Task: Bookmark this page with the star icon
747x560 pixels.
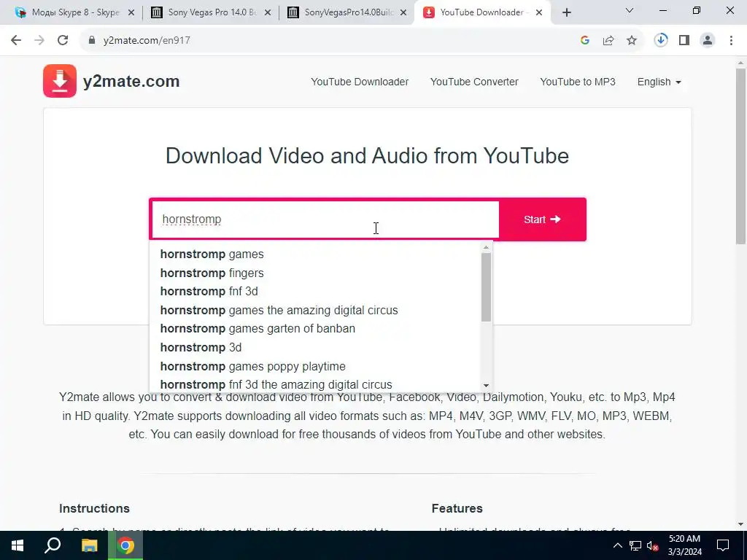Action: pos(632,41)
